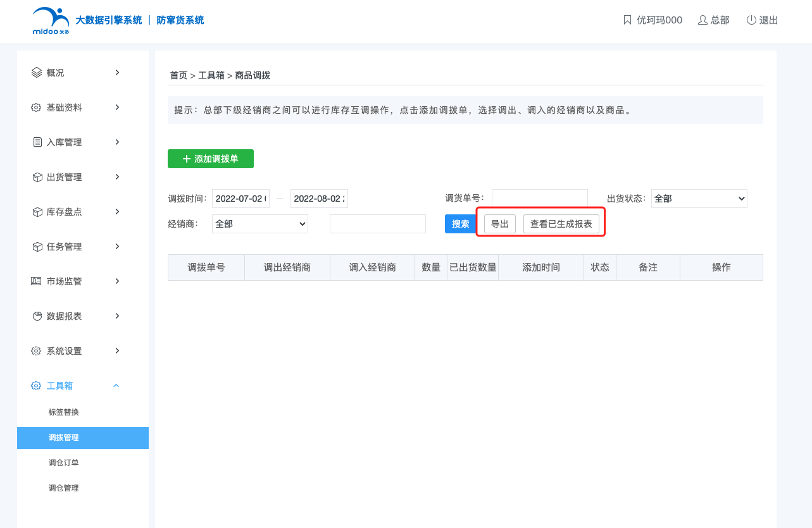The height and width of the screenshot is (528, 812).
Task: Click the gear icon next to 工具箱
Action: click(x=37, y=386)
